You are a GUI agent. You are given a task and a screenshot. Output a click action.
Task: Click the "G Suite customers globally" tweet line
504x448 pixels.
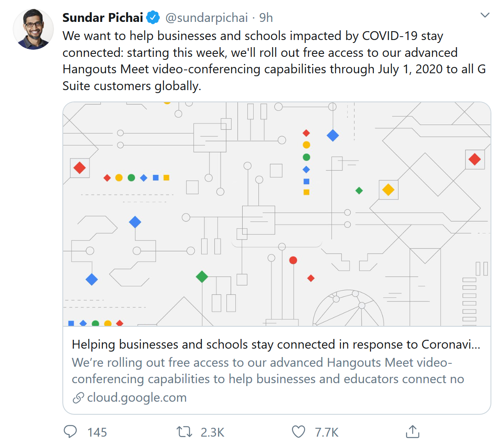click(131, 86)
